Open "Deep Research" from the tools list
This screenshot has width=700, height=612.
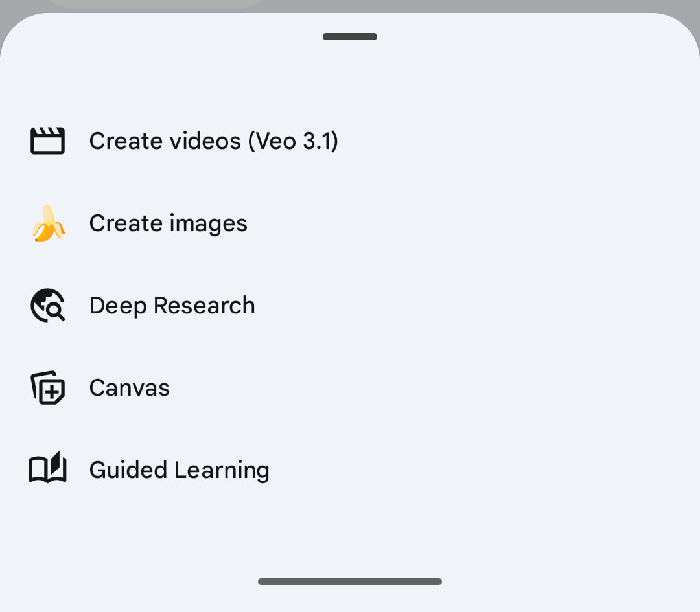tap(172, 306)
